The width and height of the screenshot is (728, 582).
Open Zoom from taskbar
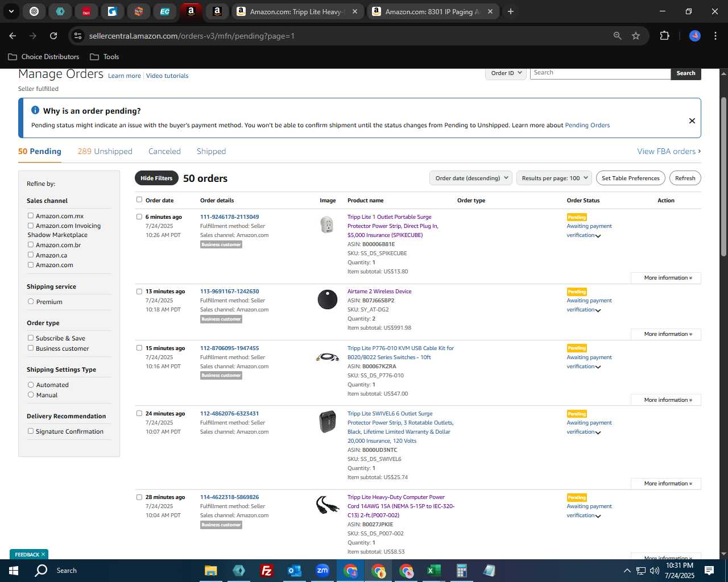(x=322, y=571)
